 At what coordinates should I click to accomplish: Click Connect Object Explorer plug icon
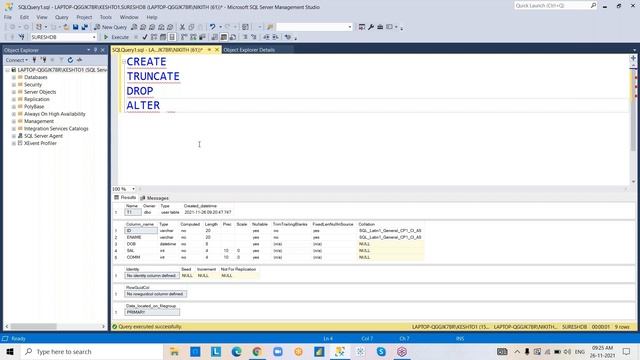pyautogui.click(x=34, y=60)
